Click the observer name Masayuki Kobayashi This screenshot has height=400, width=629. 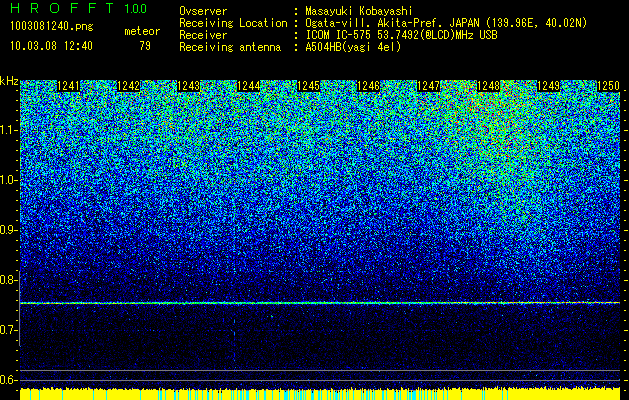[x=359, y=11]
